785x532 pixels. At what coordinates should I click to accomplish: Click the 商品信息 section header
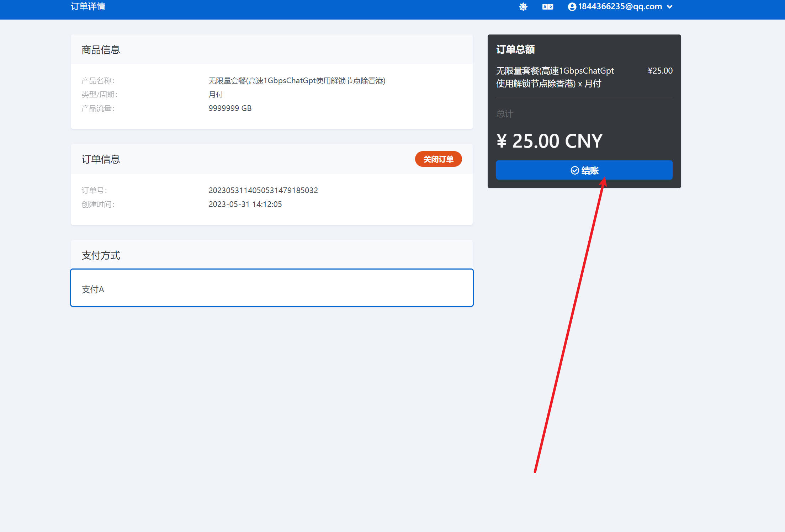[101, 50]
